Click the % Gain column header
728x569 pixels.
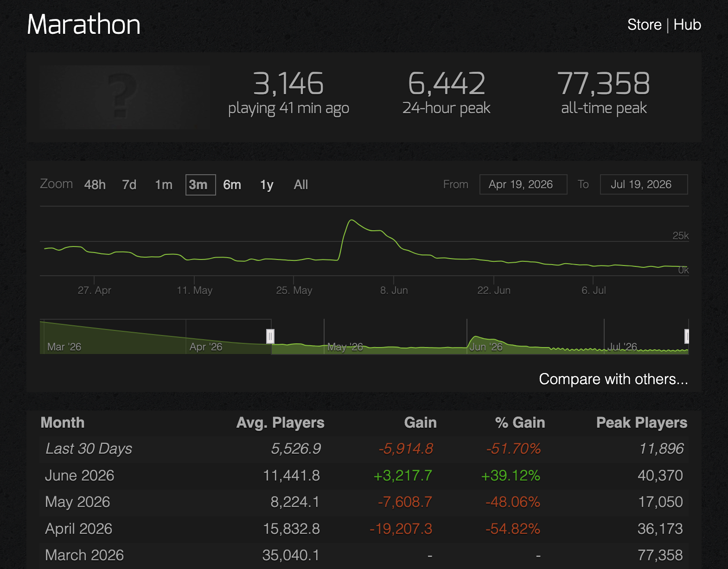520,423
